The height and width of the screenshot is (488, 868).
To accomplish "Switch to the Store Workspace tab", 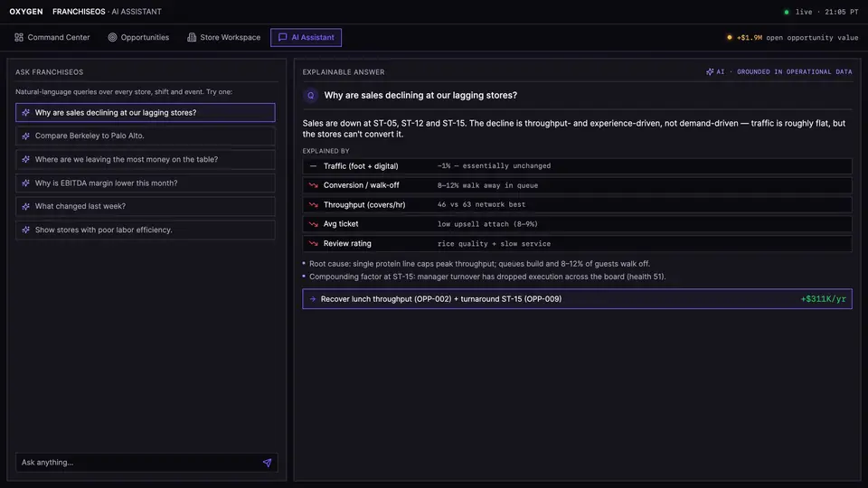I will (223, 38).
